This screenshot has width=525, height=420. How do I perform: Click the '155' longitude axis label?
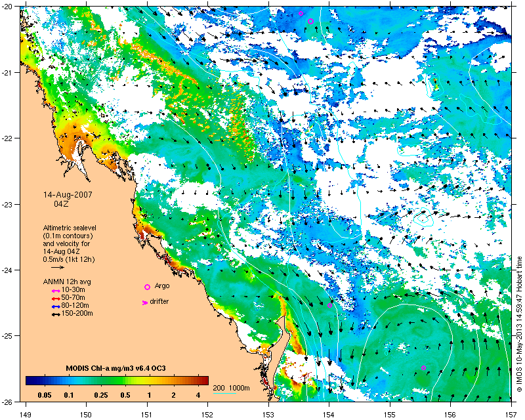click(390, 414)
